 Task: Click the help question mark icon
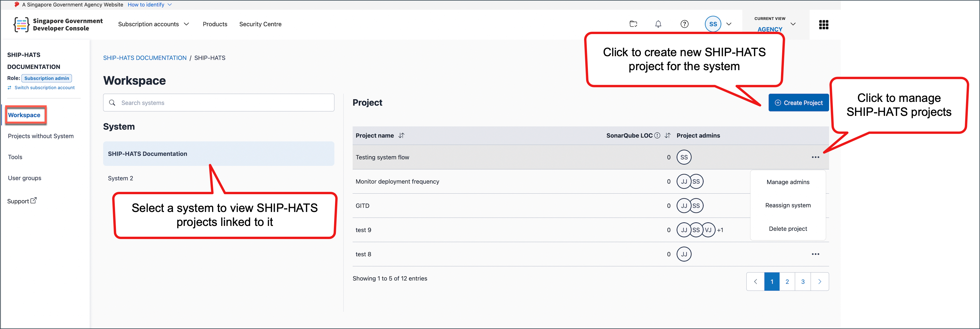coord(684,24)
